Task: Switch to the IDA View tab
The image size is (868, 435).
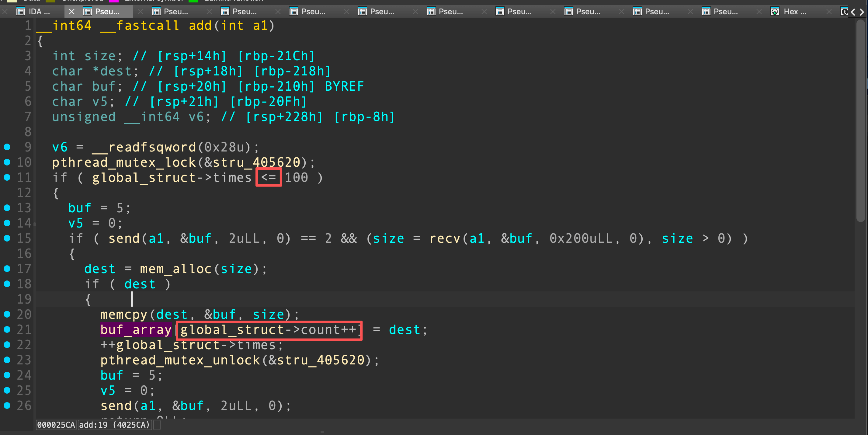Action: tap(39, 12)
